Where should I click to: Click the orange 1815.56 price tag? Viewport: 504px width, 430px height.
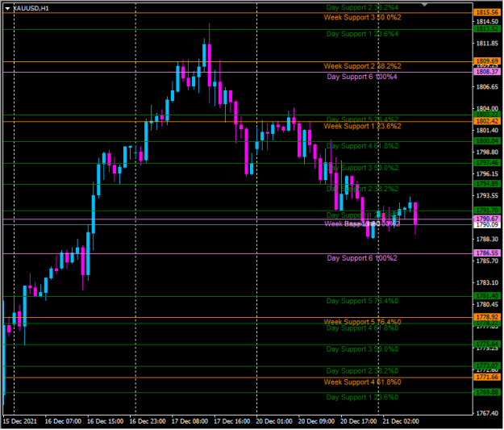[487, 13]
